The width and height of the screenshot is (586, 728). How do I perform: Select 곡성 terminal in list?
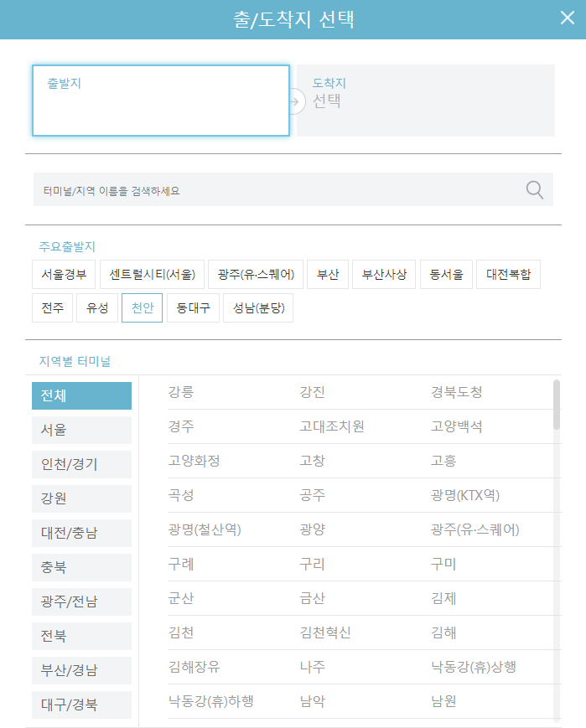point(181,495)
